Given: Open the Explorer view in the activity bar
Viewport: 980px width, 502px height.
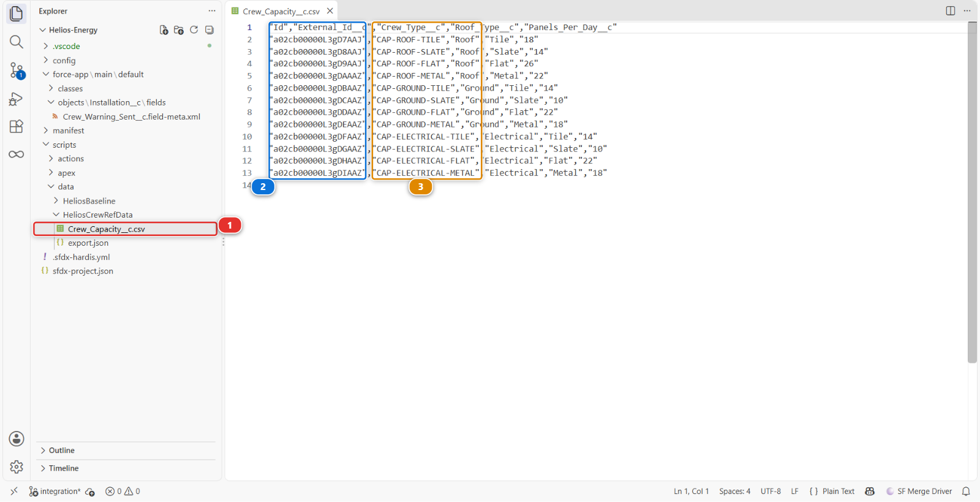Looking at the screenshot, I should pyautogui.click(x=17, y=13).
